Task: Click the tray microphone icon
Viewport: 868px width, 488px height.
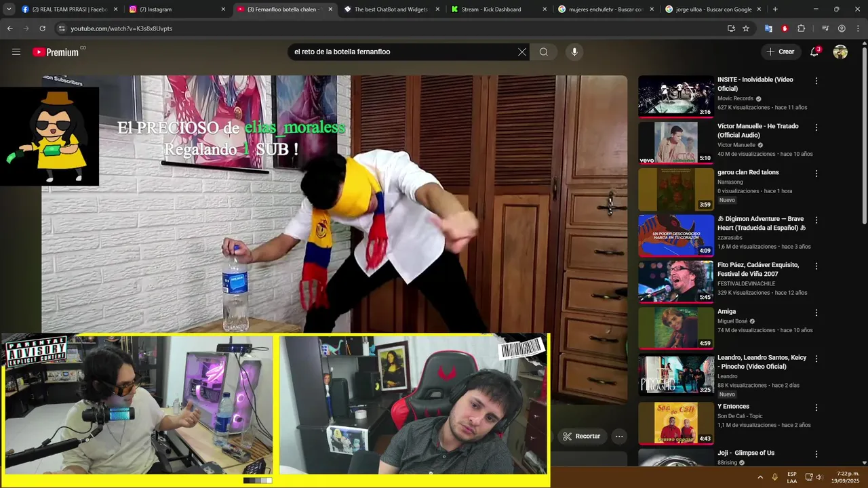Action: coord(775,477)
